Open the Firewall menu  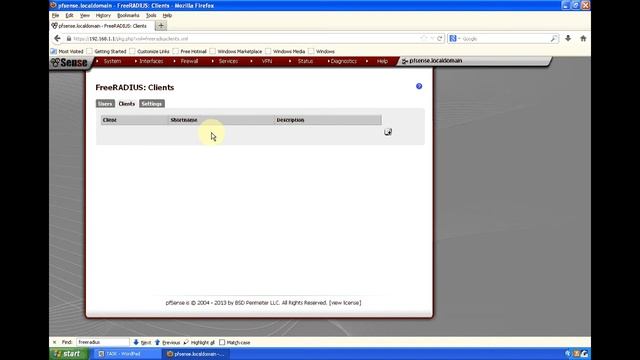click(189, 61)
